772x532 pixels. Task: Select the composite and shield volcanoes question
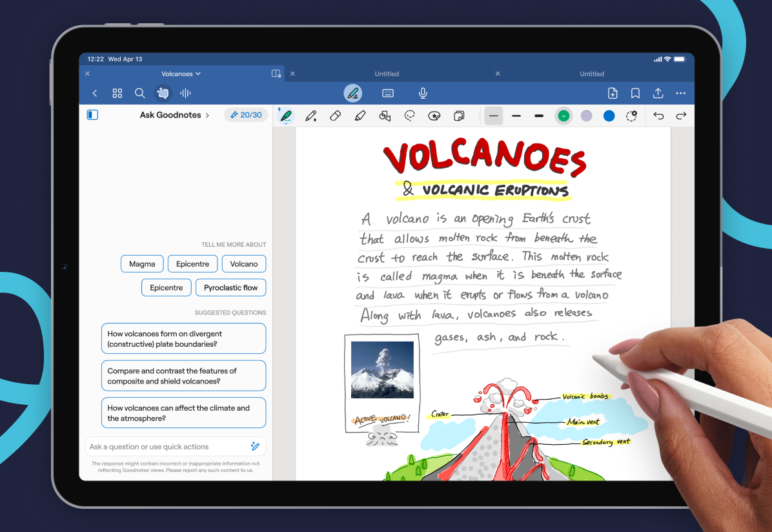click(183, 376)
